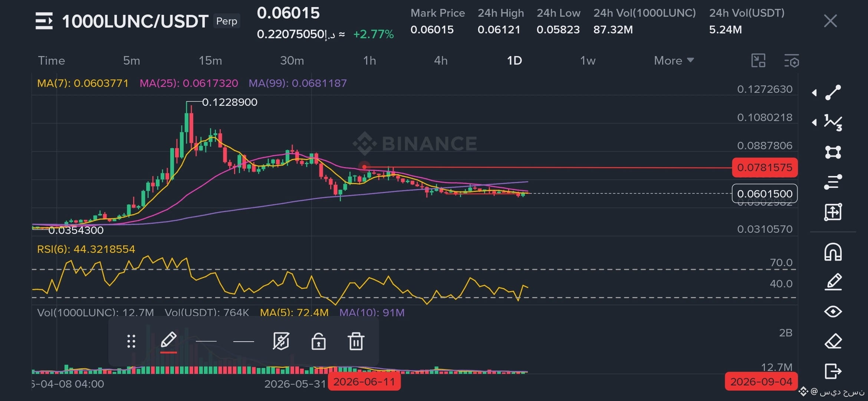Viewport: 868px width, 401px height.
Task: Shrink the chart with the collapse icon
Action: point(758,61)
